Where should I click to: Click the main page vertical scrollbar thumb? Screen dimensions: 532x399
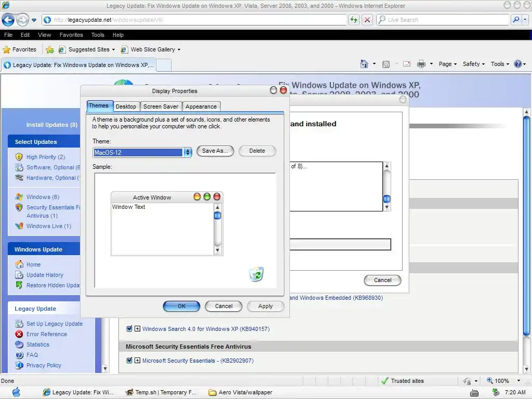(526, 225)
